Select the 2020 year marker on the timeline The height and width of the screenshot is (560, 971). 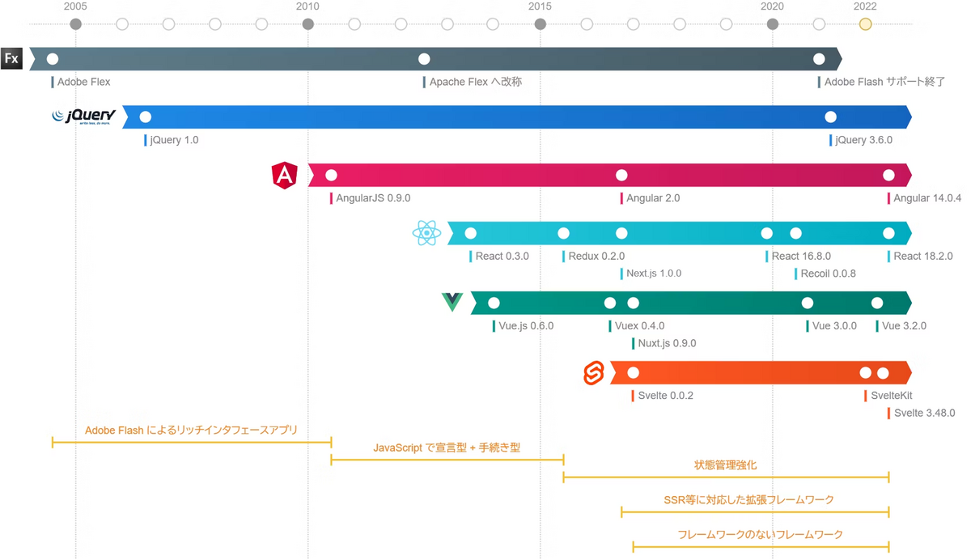coord(773,24)
